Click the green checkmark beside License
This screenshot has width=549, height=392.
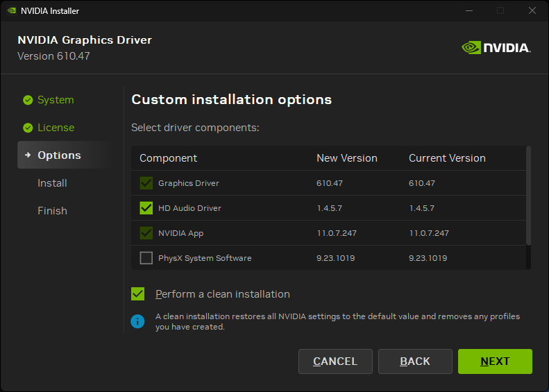click(x=28, y=128)
